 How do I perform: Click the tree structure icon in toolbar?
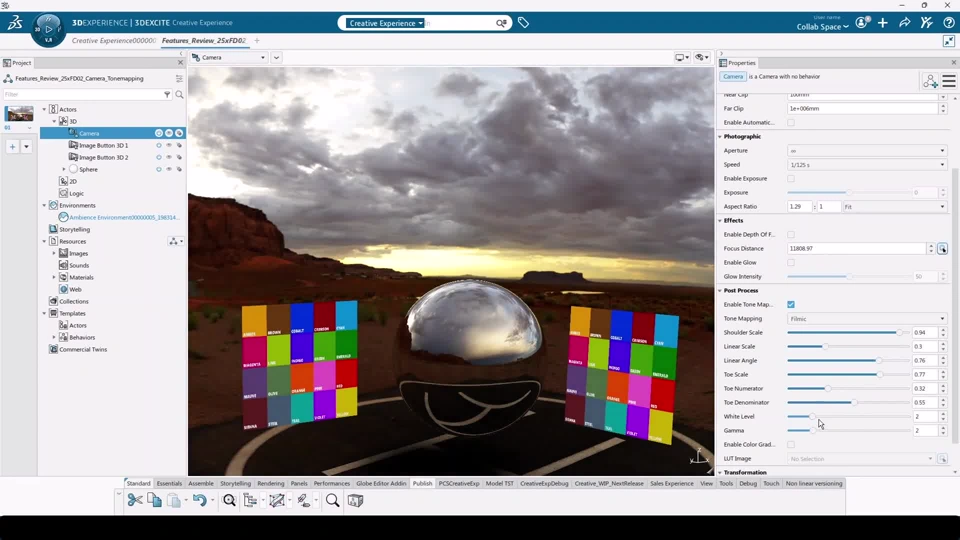click(250, 500)
